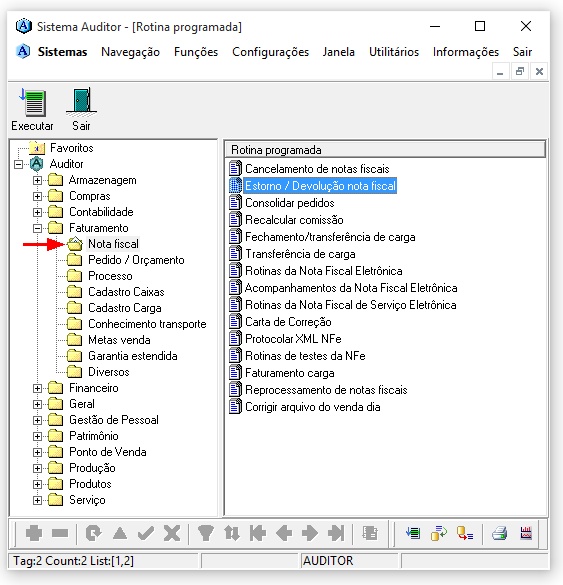
Task: Click the refresh record icon
Action: tap(93, 533)
